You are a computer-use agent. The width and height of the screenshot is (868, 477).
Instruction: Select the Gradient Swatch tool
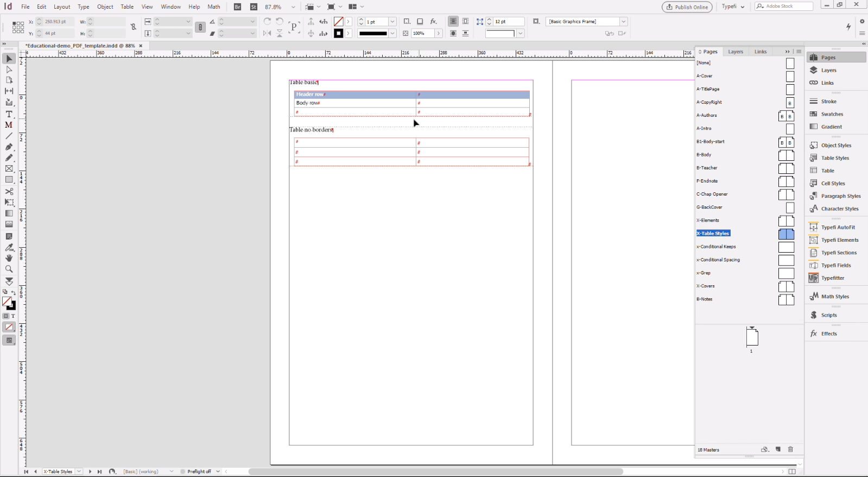click(9, 214)
